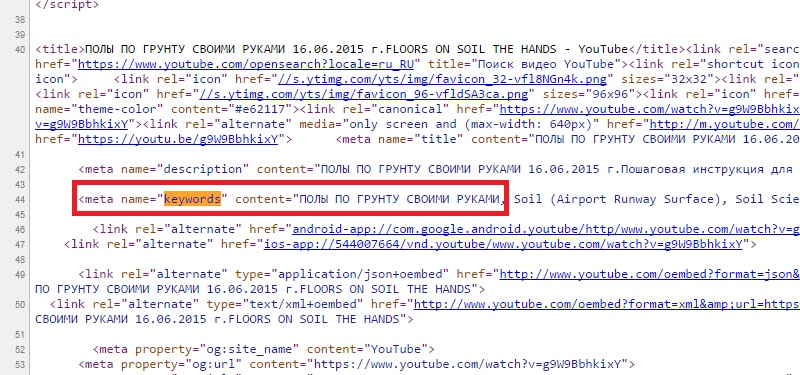Open the youtube.com/opensearch locale link
The width and height of the screenshot is (800, 375).
[x=245, y=64]
